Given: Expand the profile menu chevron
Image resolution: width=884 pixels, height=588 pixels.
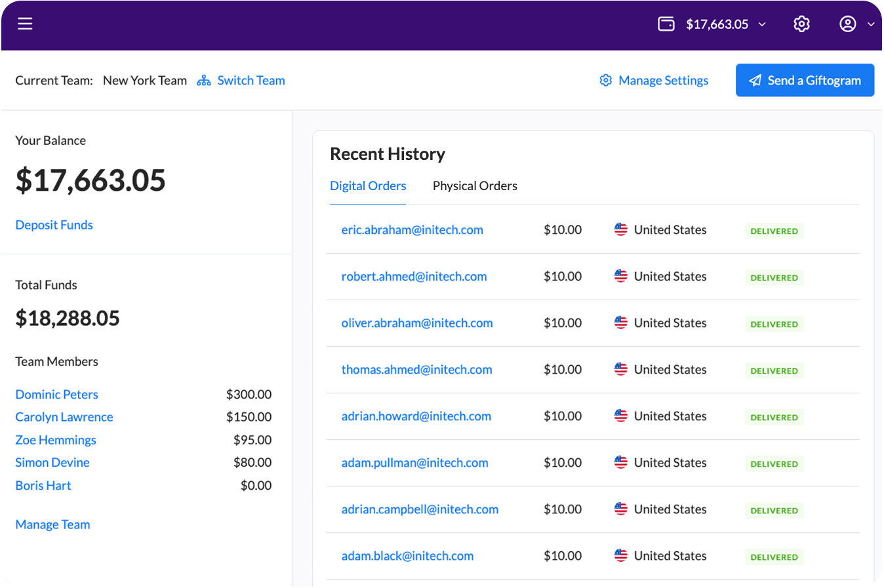Looking at the screenshot, I should coord(871,24).
